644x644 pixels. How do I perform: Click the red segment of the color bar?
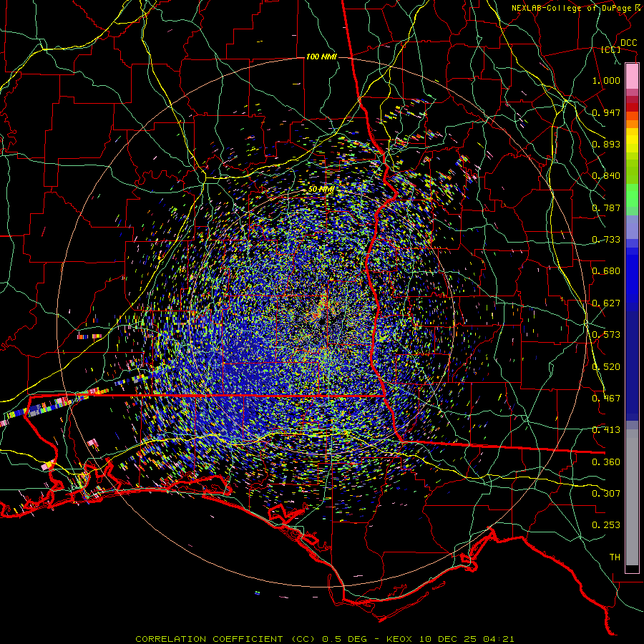(x=632, y=107)
